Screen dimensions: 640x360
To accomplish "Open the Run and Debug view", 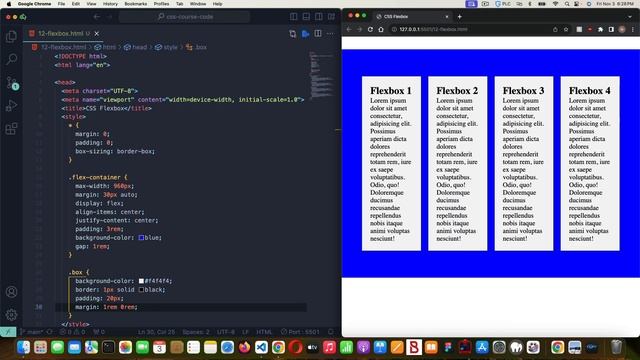I will 11,106.
